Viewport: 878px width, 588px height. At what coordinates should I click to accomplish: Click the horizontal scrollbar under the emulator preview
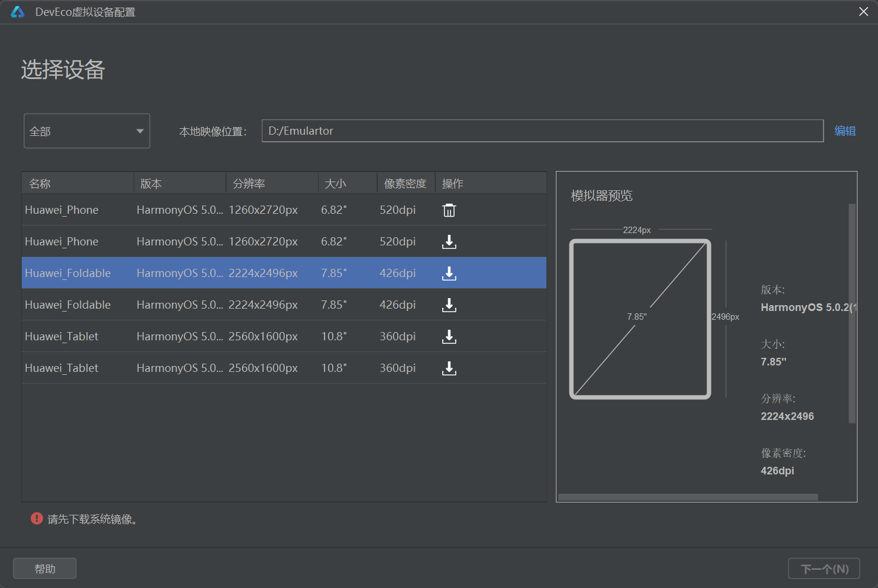(x=688, y=497)
